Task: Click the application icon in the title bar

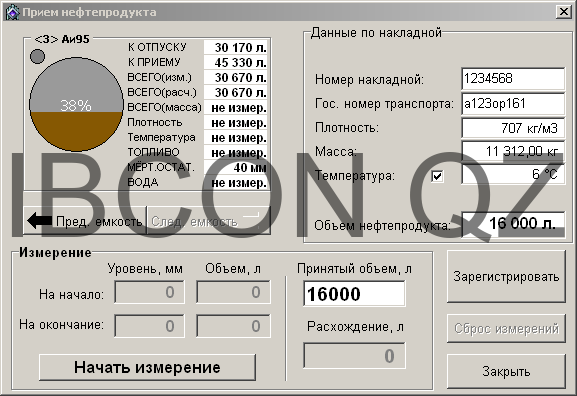Action: (12, 12)
